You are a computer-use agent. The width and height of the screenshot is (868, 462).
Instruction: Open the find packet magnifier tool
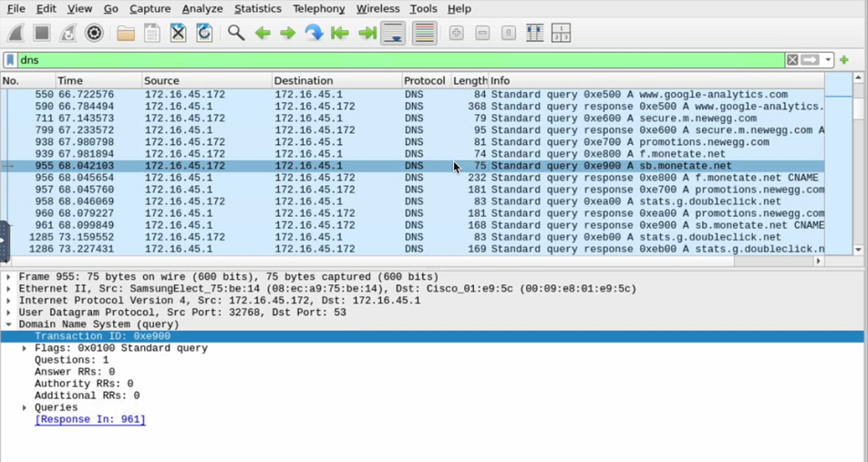(236, 34)
